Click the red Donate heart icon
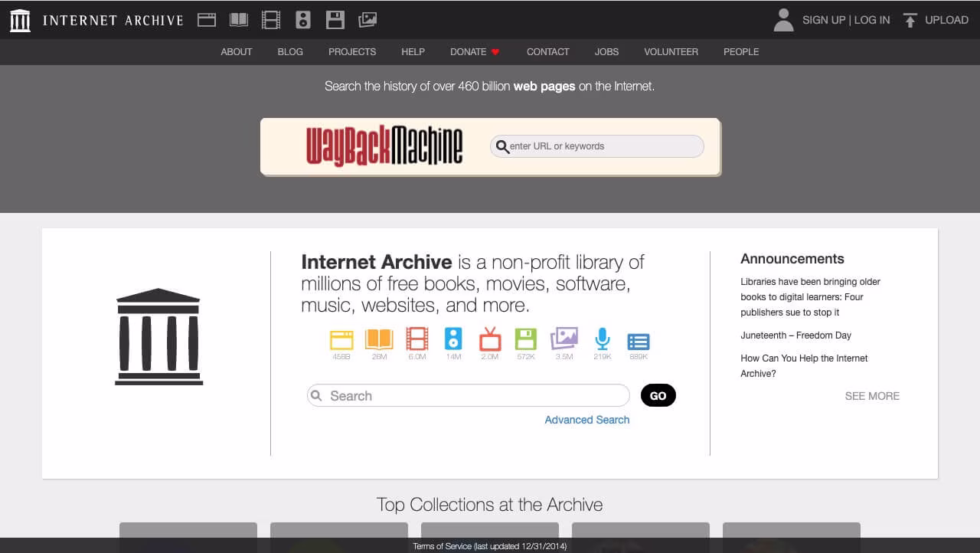The image size is (980, 553). [x=495, y=52]
